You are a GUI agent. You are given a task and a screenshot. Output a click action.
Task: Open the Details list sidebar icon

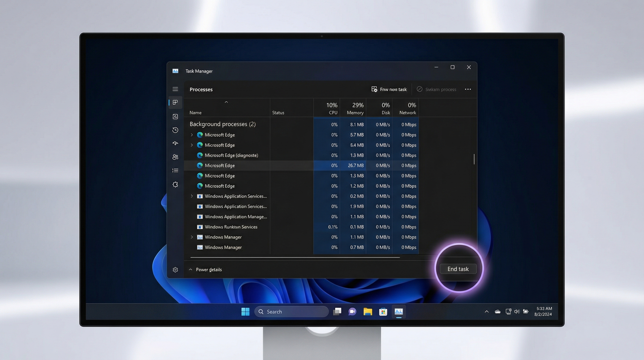(x=175, y=170)
